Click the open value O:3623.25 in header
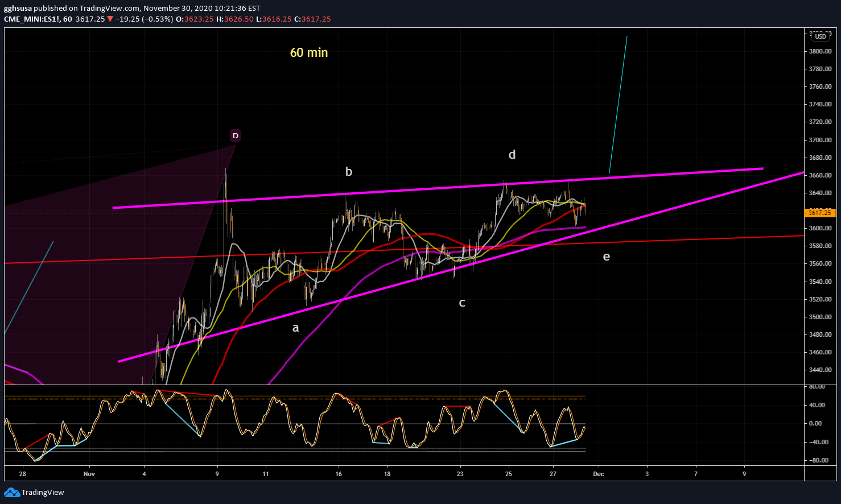 (195, 19)
